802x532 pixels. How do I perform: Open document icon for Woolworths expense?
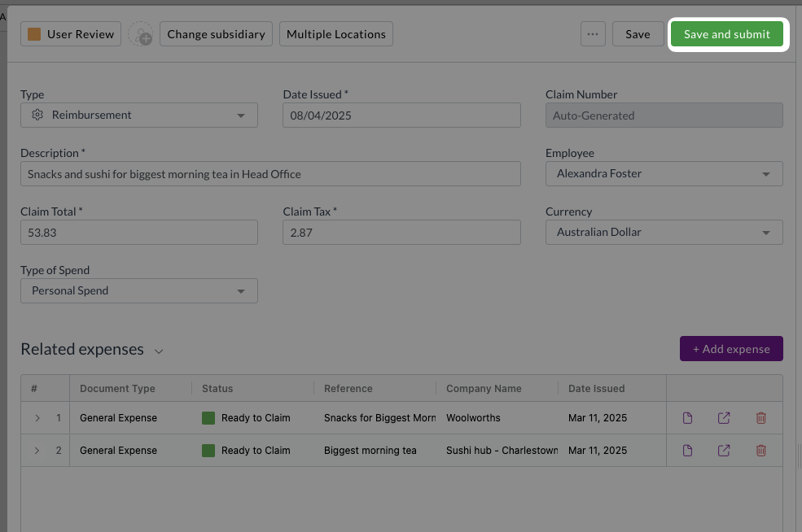point(687,418)
